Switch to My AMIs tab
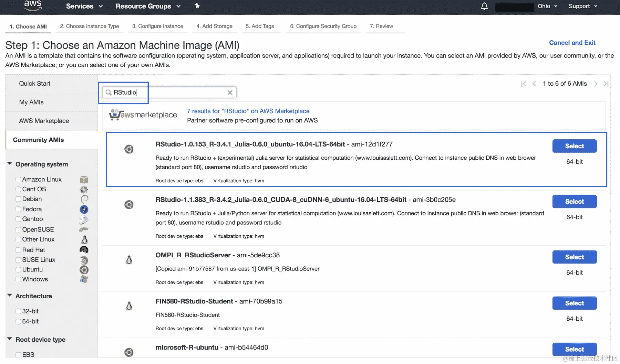620x364 pixels. pos(52,102)
